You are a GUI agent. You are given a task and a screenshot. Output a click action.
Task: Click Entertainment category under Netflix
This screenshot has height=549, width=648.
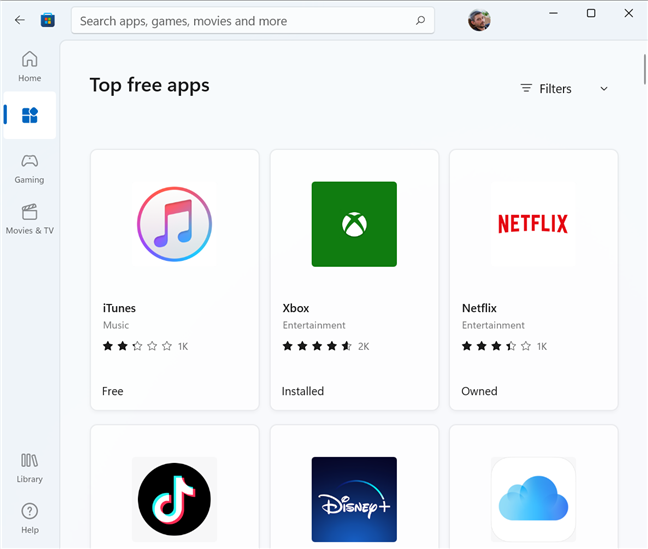coord(493,325)
